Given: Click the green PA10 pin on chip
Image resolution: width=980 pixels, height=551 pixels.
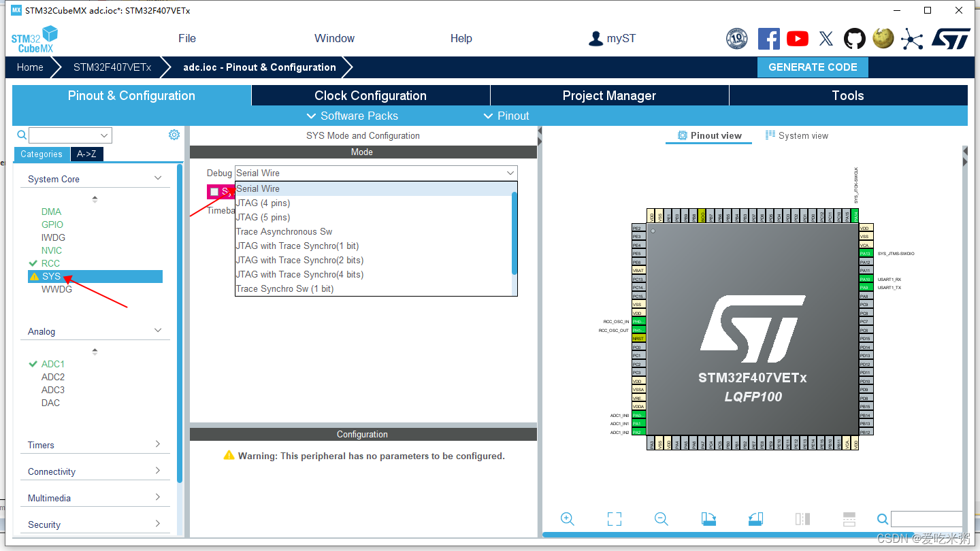Looking at the screenshot, I should 865,279.
